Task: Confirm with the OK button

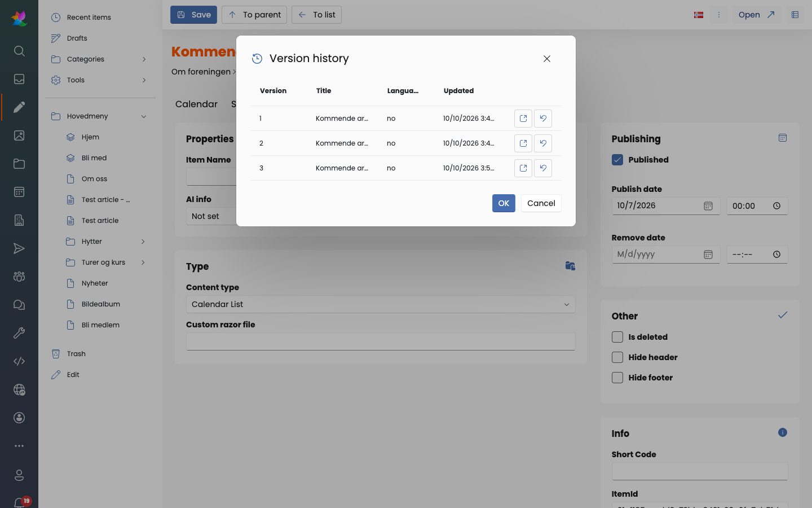Action: [504, 203]
